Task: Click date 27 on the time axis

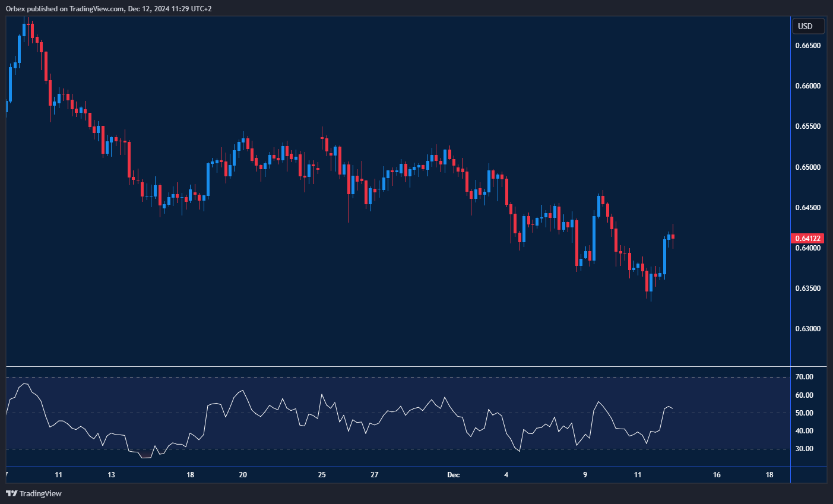Action: [374, 475]
